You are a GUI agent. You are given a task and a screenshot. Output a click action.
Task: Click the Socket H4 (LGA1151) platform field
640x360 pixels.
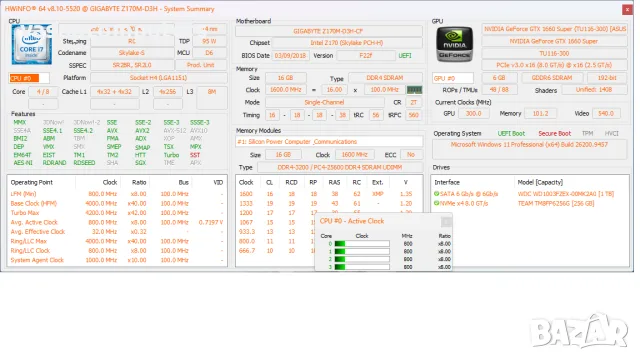point(158,78)
